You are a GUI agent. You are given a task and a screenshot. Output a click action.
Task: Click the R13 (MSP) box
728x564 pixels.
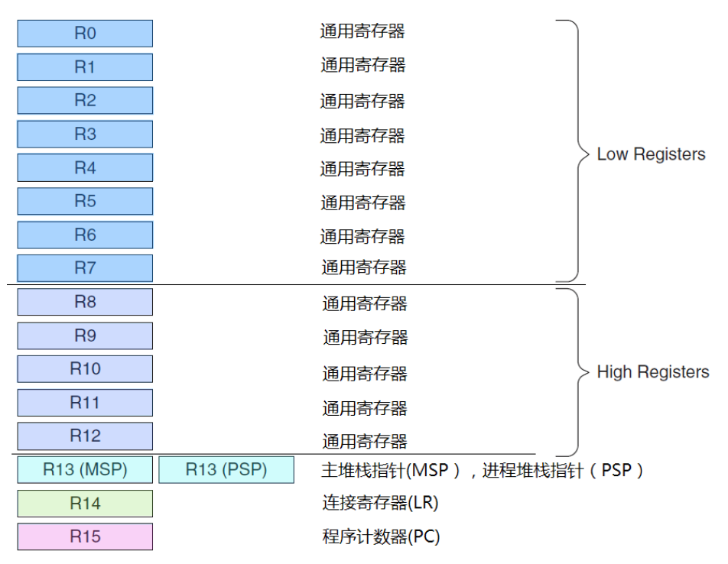(x=85, y=470)
